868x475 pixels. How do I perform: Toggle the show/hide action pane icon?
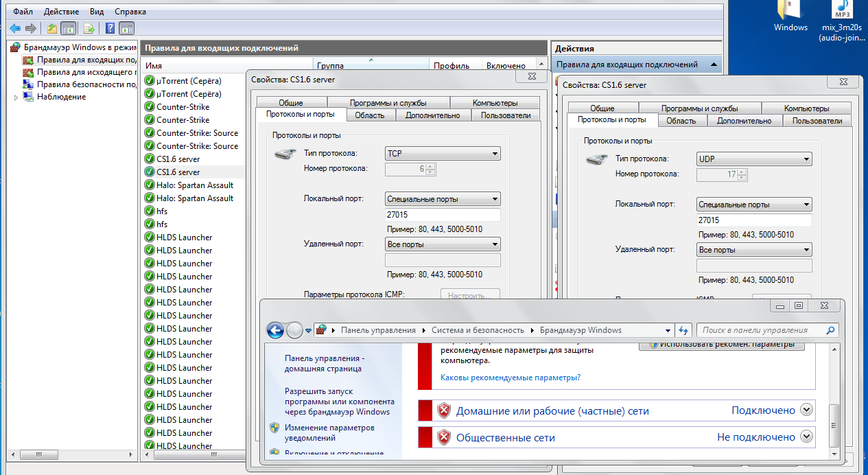(x=126, y=28)
